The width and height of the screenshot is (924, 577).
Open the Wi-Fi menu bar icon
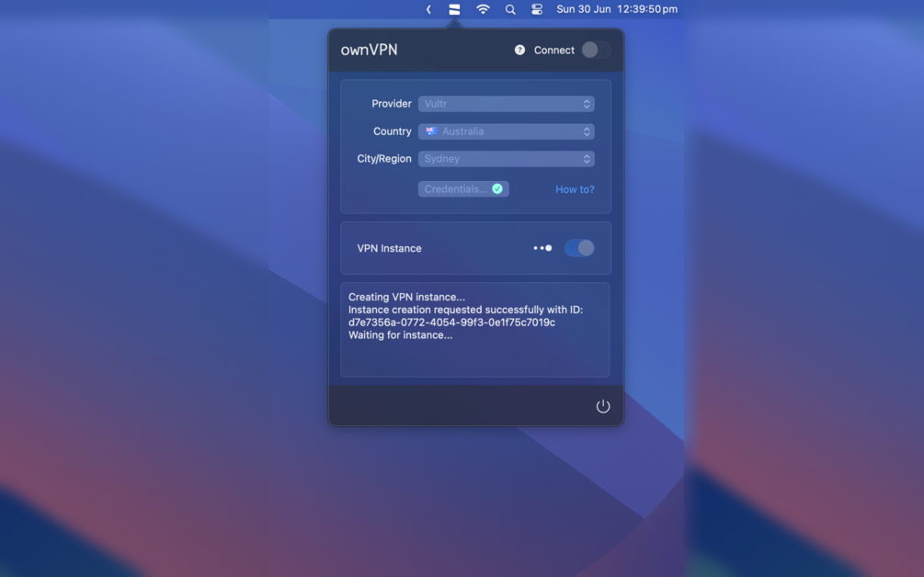coord(483,9)
